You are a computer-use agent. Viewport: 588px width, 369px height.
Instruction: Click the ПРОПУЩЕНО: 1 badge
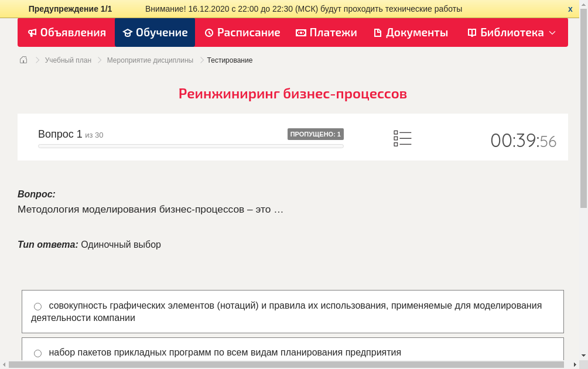[315, 134]
